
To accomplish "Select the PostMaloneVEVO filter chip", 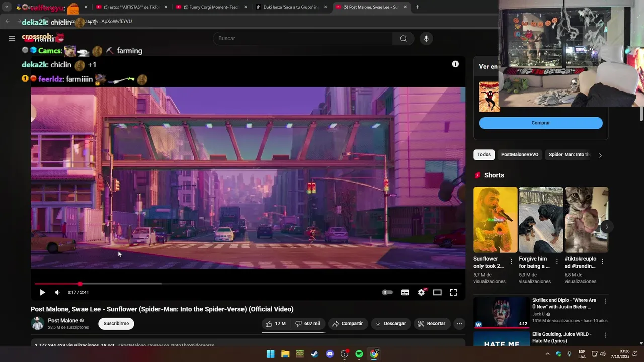I will tap(520, 155).
